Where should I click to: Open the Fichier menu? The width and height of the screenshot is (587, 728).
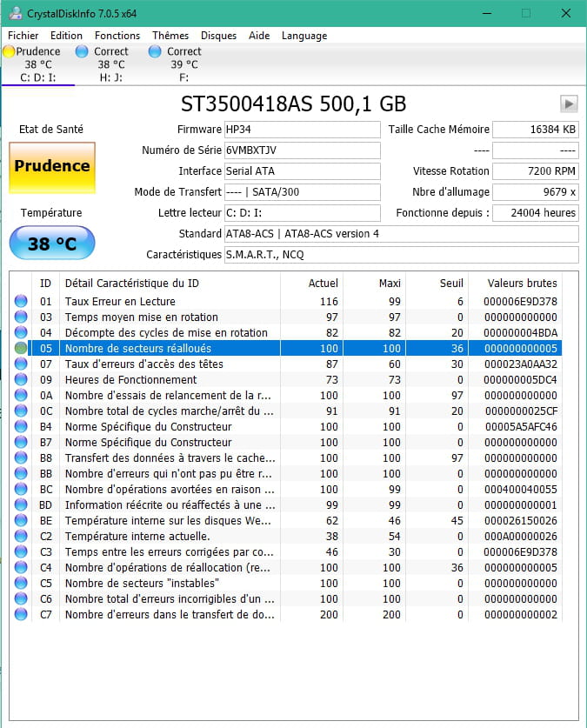pos(23,36)
